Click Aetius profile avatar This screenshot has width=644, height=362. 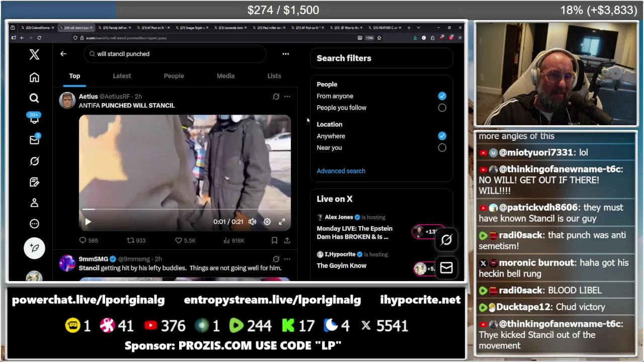[x=67, y=101]
